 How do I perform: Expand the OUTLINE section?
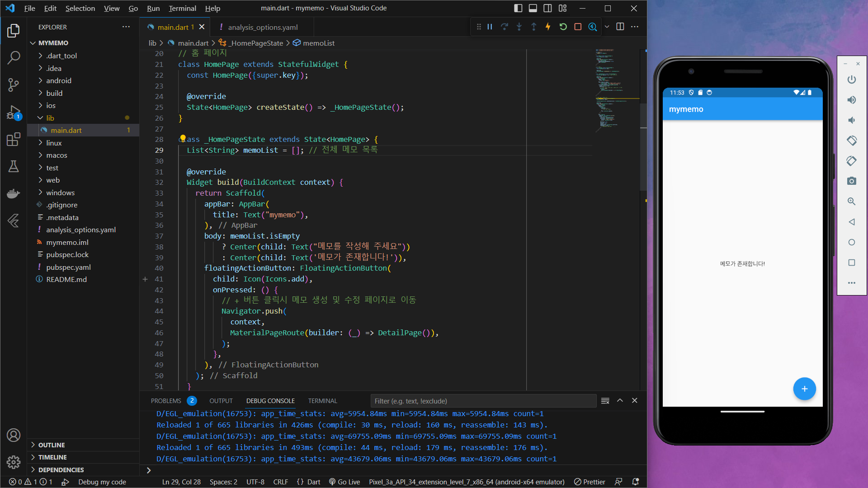click(52, 445)
